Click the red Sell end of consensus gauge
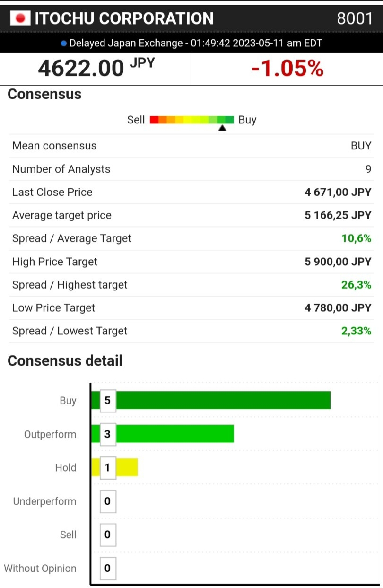 (x=154, y=120)
